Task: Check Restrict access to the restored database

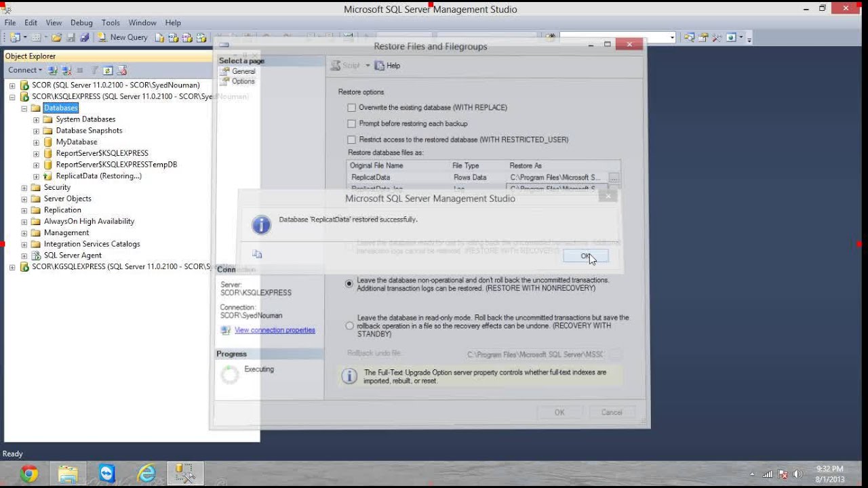Action: [x=351, y=140]
